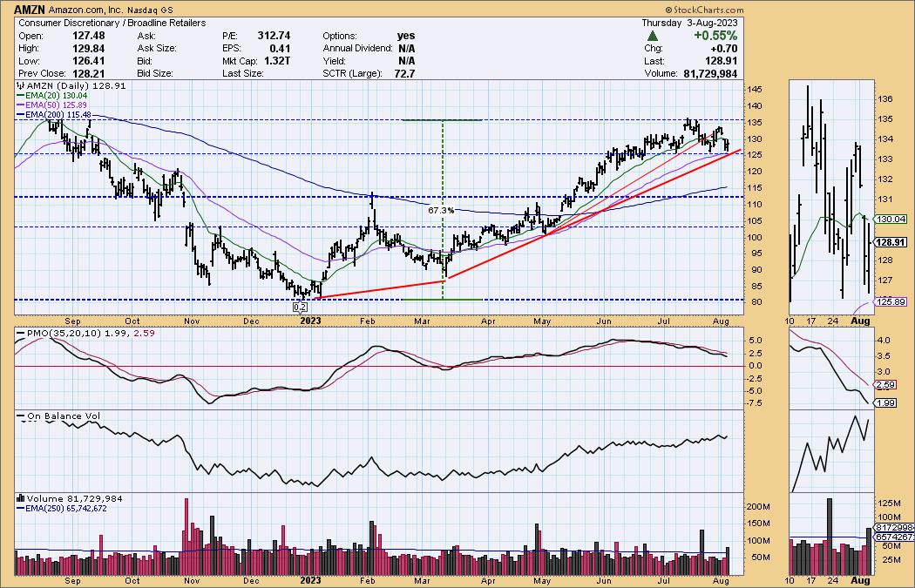Open the StockCharts.com copyright link
The width and height of the screenshot is (915, 588).
click(x=704, y=10)
